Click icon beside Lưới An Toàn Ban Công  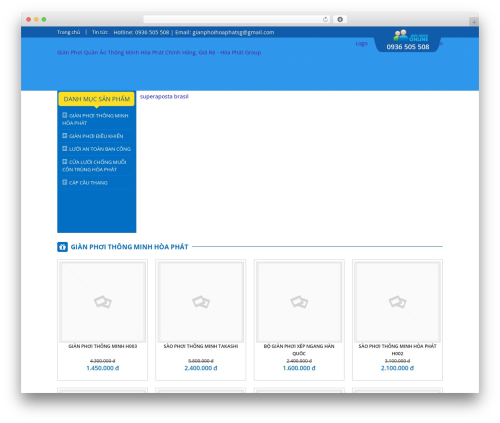point(65,148)
